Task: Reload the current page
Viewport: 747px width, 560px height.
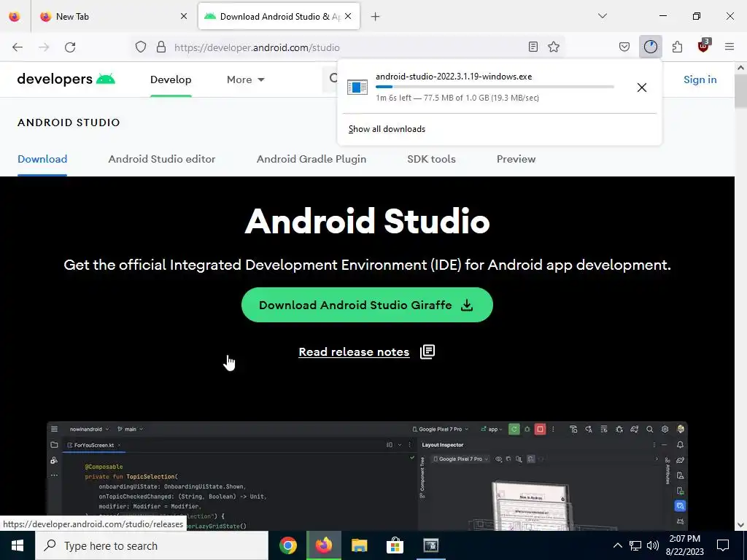Action: (x=70, y=47)
